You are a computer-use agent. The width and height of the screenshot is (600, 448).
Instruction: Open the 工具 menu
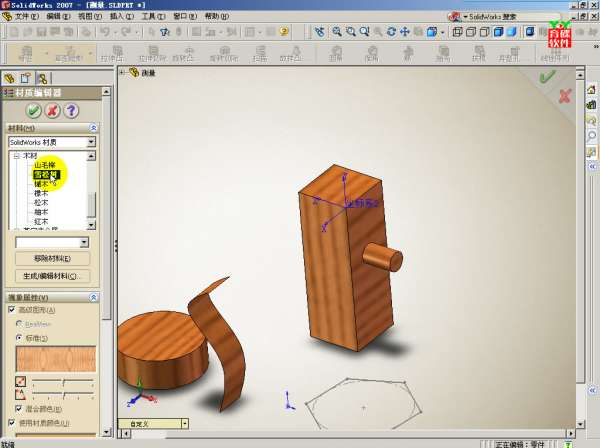(x=151, y=17)
